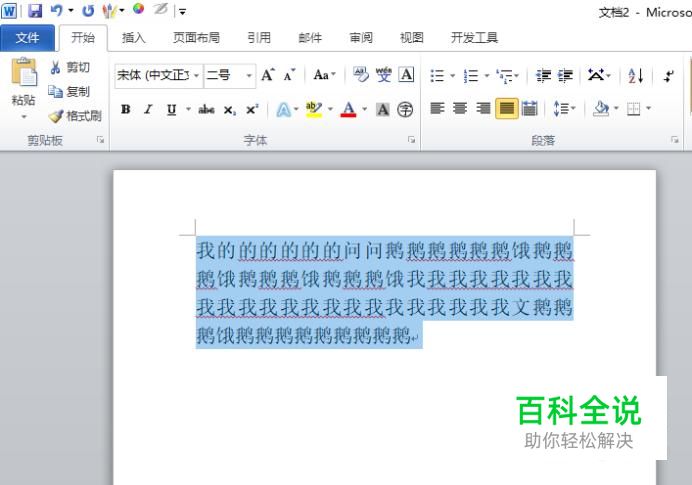Apply character border A icon
The width and height of the screenshot is (692, 485).
tap(406, 75)
